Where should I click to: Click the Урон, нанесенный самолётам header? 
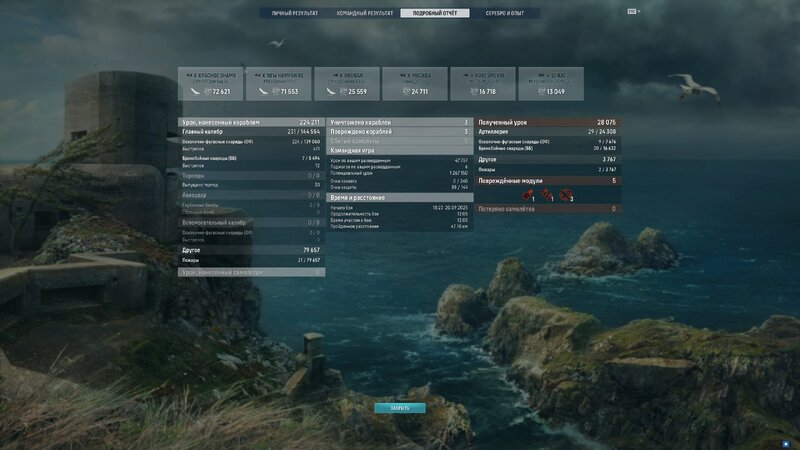pyautogui.click(x=252, y=272)
